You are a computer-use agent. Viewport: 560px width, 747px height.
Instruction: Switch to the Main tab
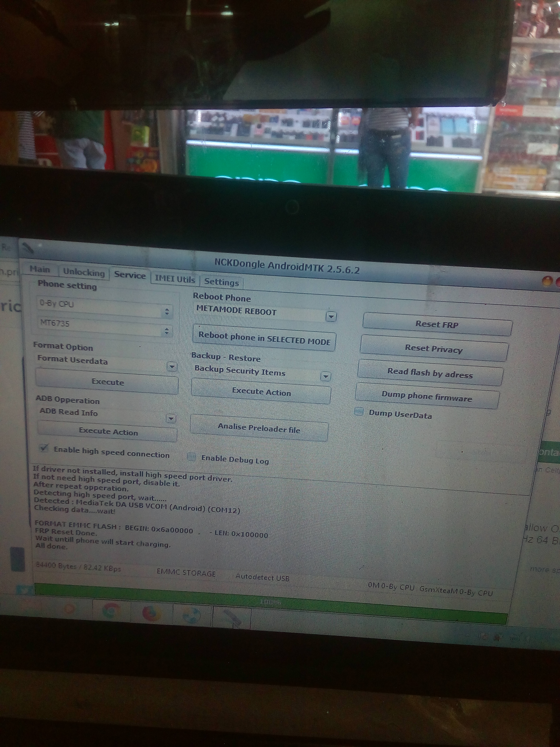click(x=40, y=269)
